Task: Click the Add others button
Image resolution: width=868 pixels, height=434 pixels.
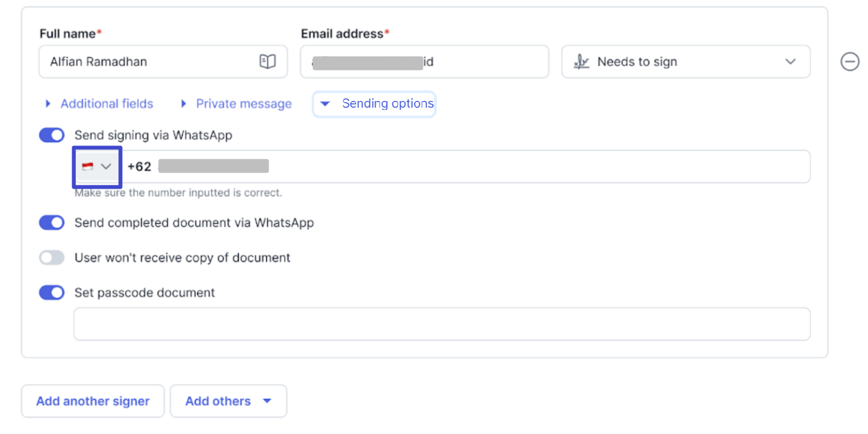Action: (x=218, y=401)
